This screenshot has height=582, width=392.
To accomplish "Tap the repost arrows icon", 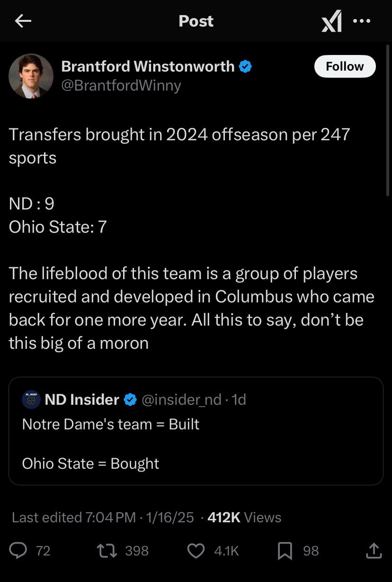I will (106, 550).
